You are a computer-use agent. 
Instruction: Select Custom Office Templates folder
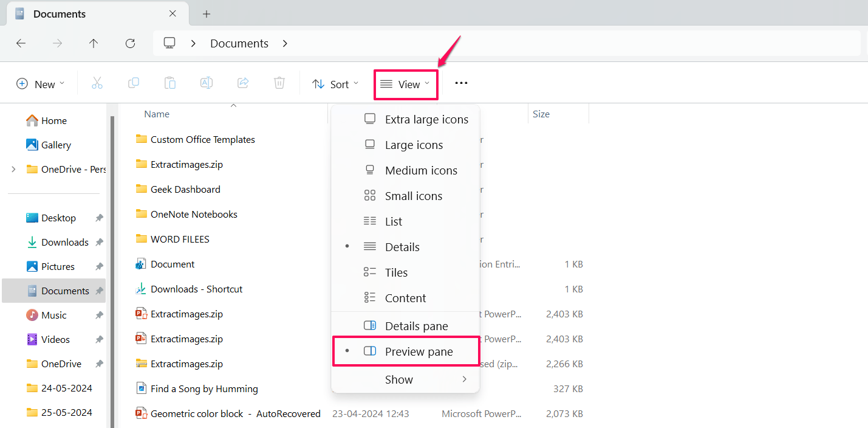(x=195, y=139)
